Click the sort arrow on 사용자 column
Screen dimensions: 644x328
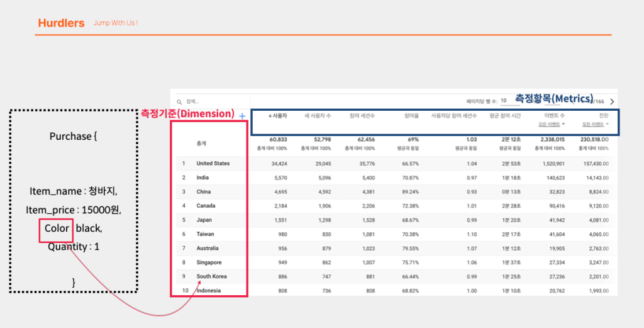[x=270, y=116]
